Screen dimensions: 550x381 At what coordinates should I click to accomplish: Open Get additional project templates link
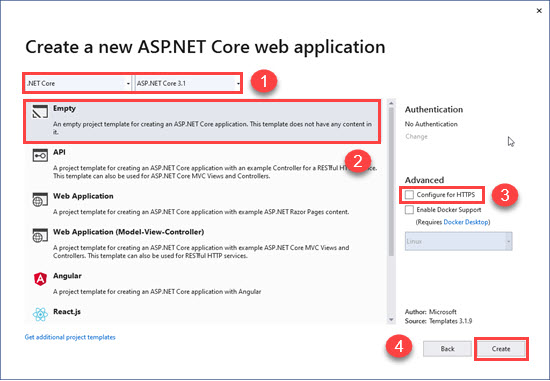pos(70,337)
